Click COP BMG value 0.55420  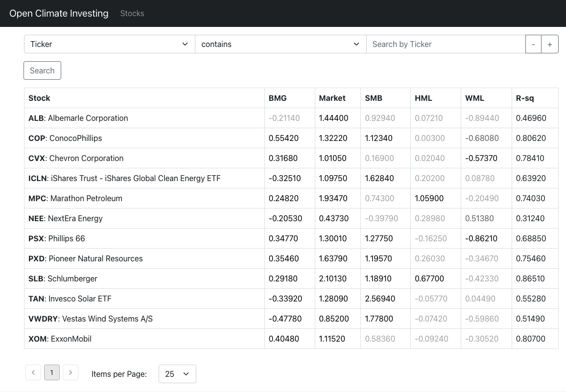coord(283,138)
